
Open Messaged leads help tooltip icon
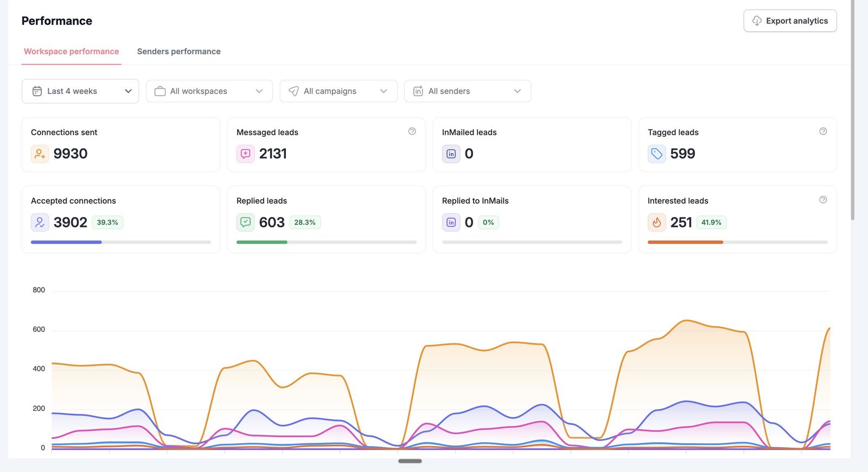tap(412, 131)
